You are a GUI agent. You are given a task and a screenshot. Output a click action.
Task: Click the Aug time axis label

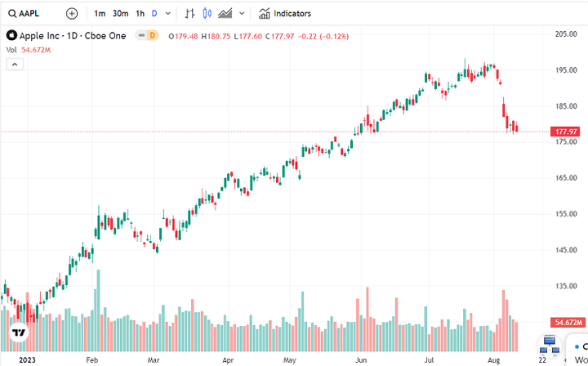494,360
